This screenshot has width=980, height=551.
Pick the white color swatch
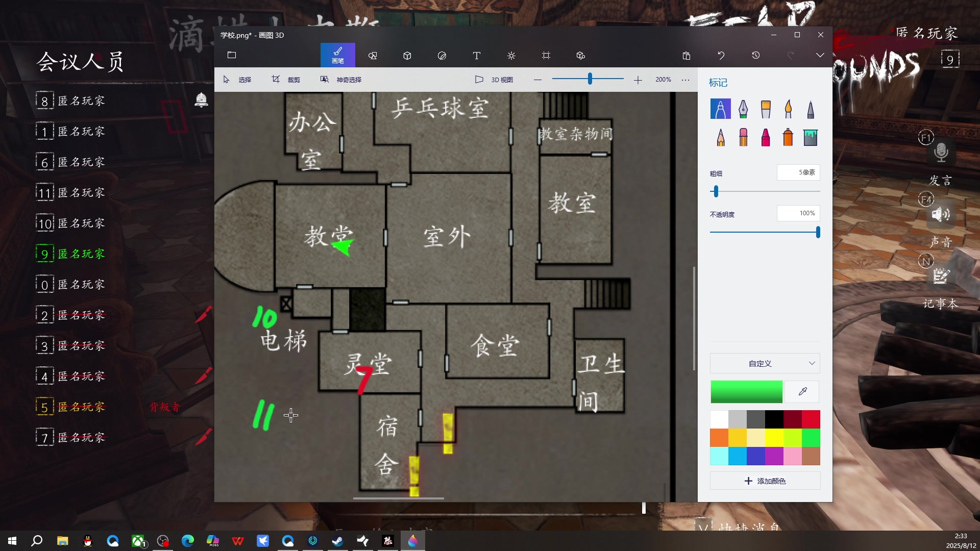[719, 419]
